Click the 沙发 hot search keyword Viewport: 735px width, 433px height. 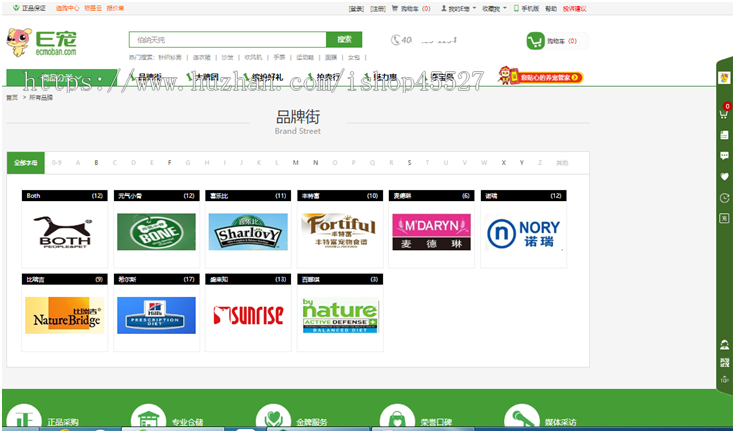pos(227,57)
